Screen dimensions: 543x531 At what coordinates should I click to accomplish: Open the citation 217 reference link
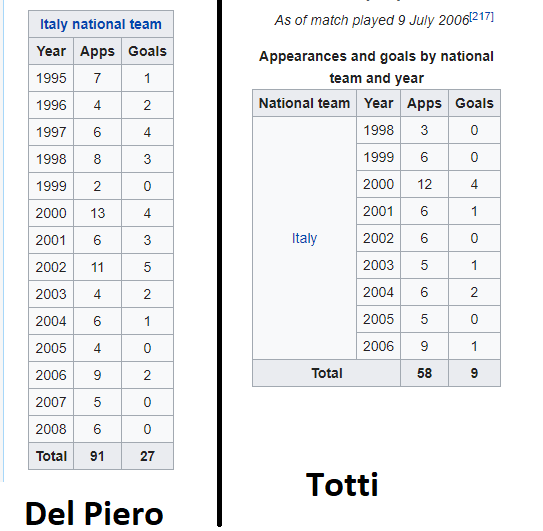[481, 16]
